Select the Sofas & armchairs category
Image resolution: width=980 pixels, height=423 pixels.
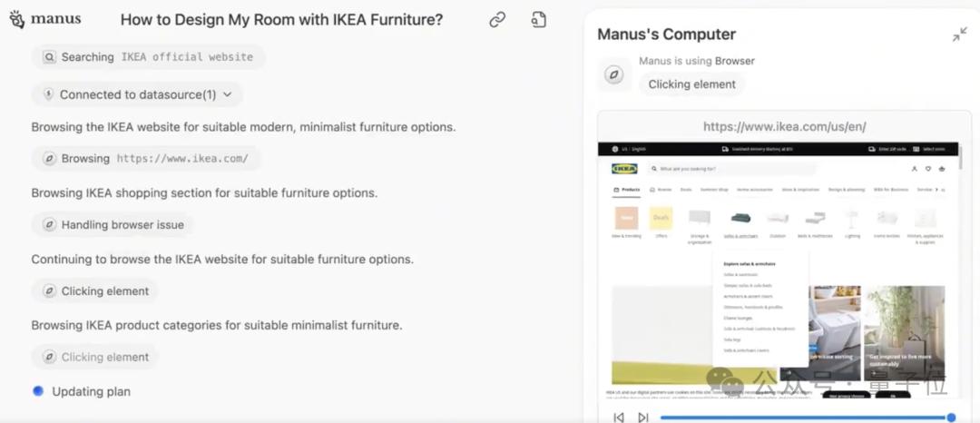[x=740, y=222]
